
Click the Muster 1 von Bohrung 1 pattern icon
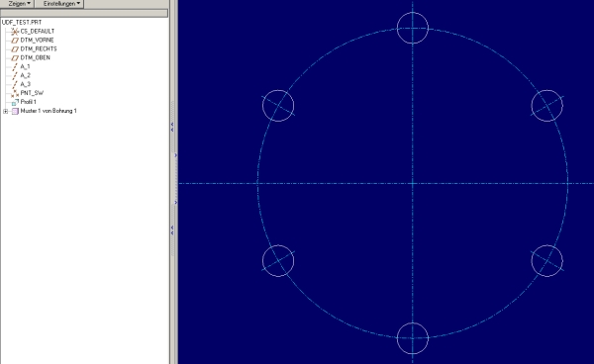point(15,111)
